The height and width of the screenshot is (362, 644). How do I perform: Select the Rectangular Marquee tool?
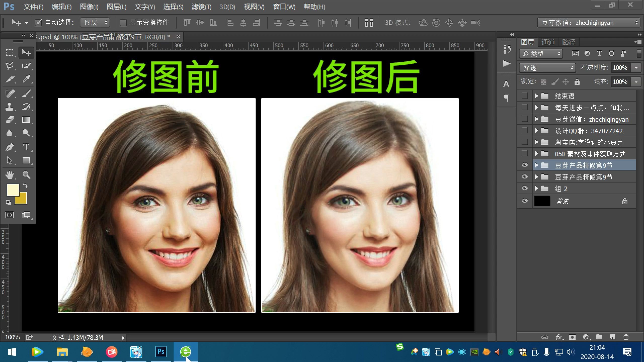10,53
